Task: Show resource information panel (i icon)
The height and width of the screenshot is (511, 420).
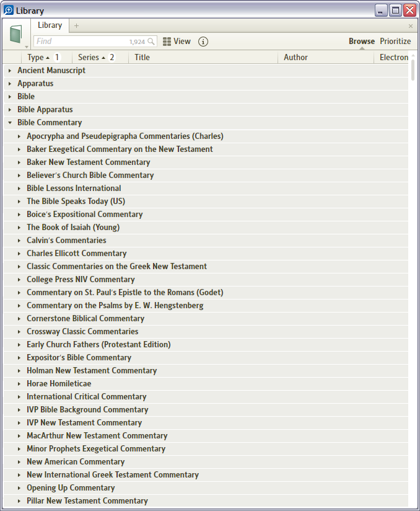Action: (x=203, y=42)
